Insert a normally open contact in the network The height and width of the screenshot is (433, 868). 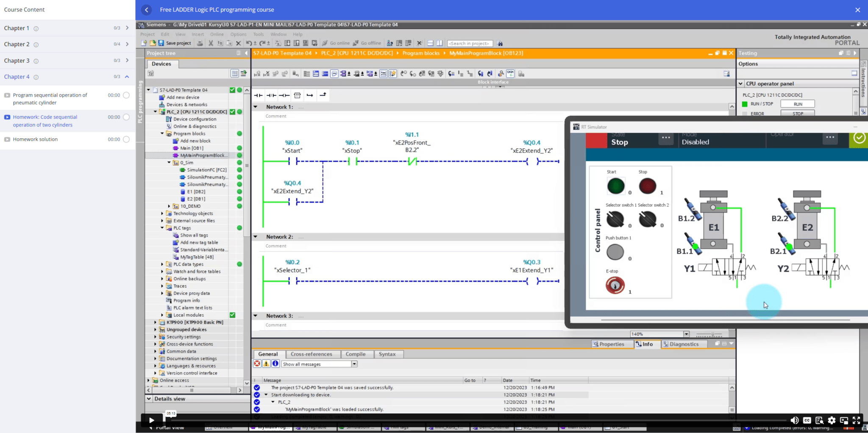pos(258,95)
